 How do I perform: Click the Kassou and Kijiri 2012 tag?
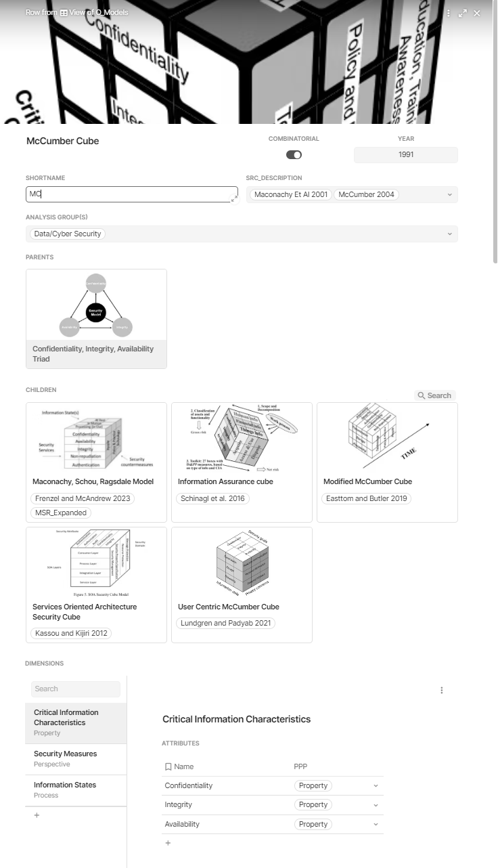click(71, 633)
